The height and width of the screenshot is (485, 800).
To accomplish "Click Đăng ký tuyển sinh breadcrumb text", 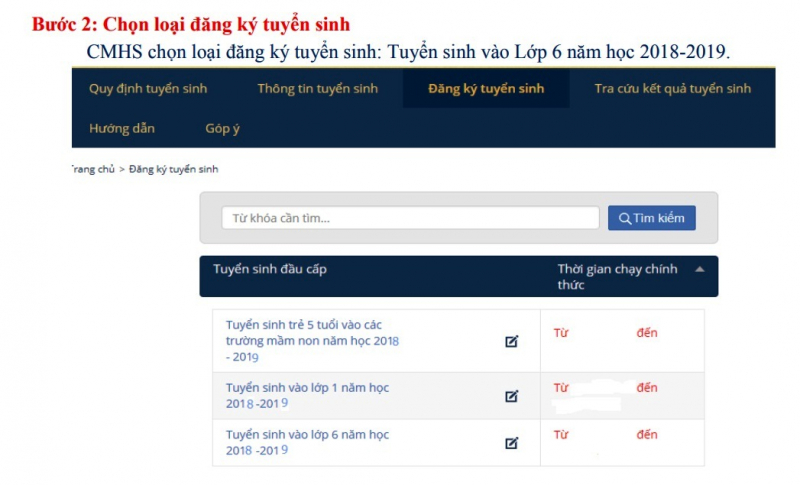I will click(x=173, y=170).
